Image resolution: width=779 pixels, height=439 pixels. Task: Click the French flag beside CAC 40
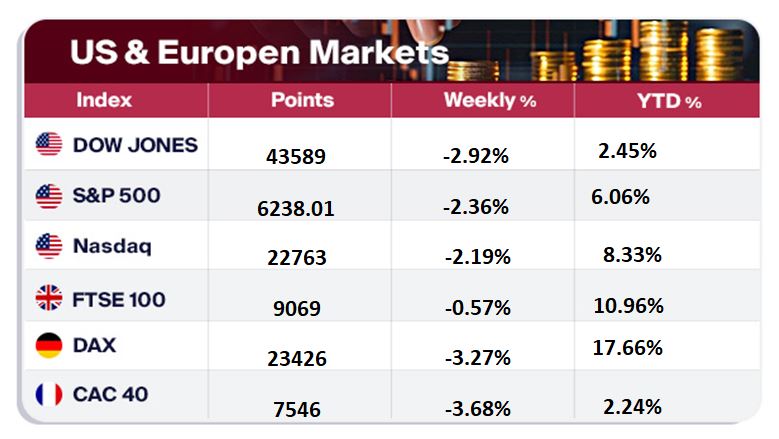tap(49, 395)
